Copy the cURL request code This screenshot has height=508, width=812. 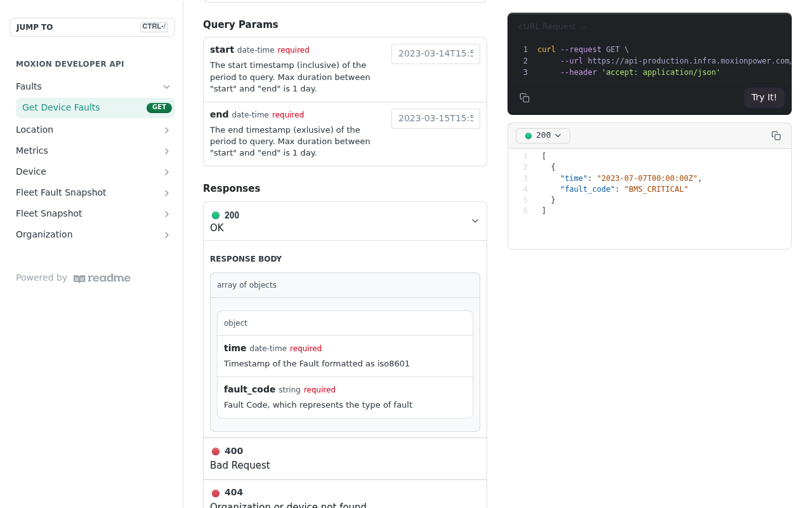(525, 98)
